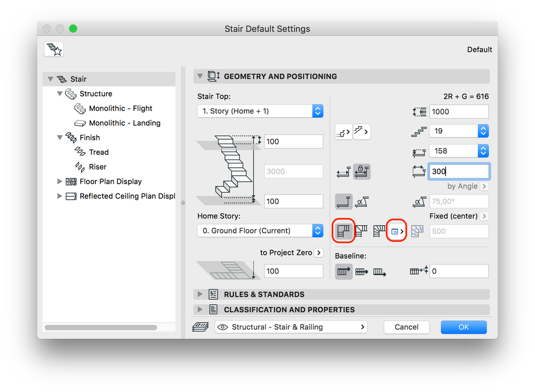
Task: Click the Favorites star icon at top left
Action: click(x=54, y=49)
